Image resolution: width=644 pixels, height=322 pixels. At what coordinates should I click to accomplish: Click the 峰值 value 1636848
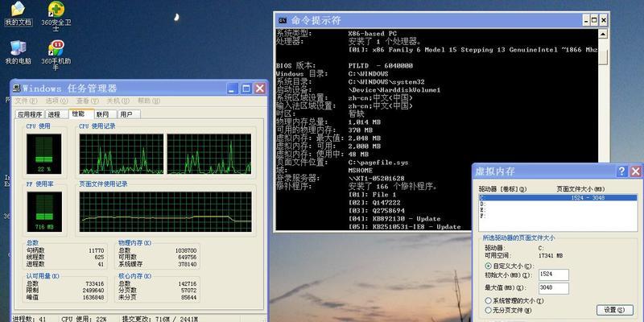95,297
